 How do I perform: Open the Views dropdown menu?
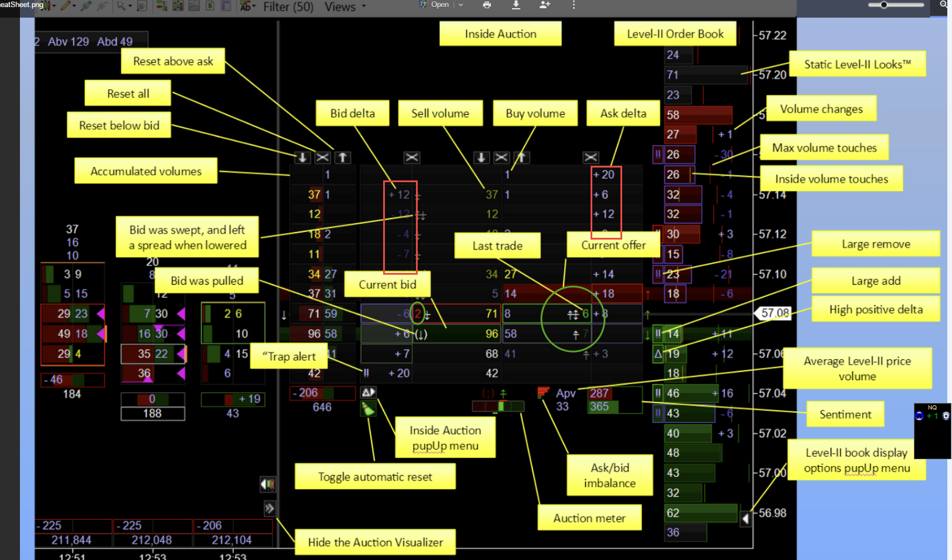coord(345,7)
